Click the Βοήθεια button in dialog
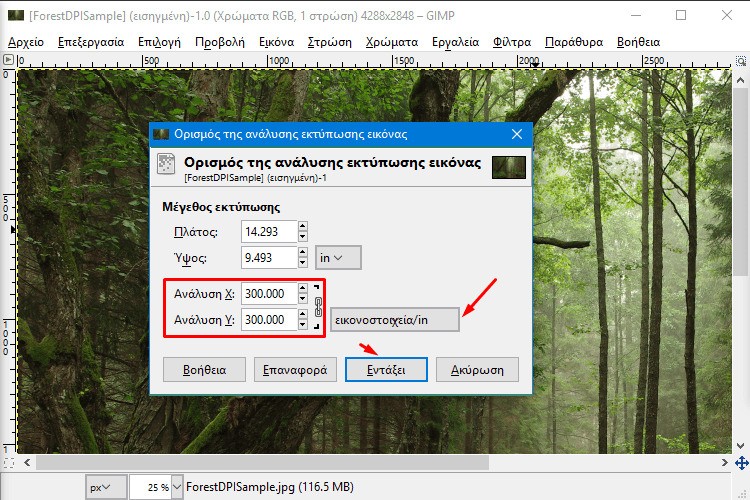750x500 pixels. click(x=204, y=370)
